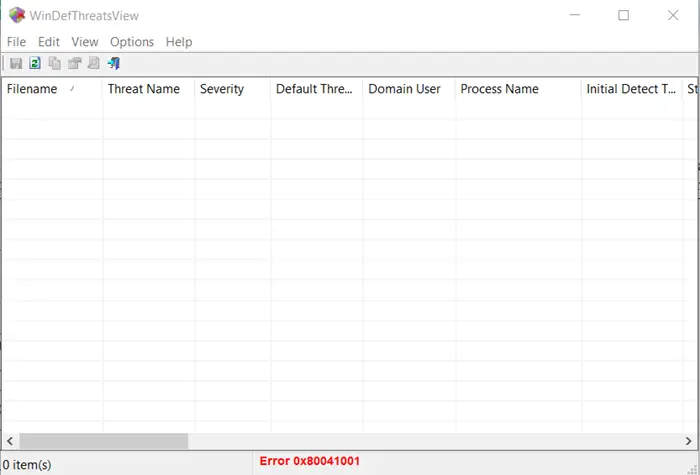The image size is (700, 475).
Task: Open the Options menu
Action: coord(132,42)
